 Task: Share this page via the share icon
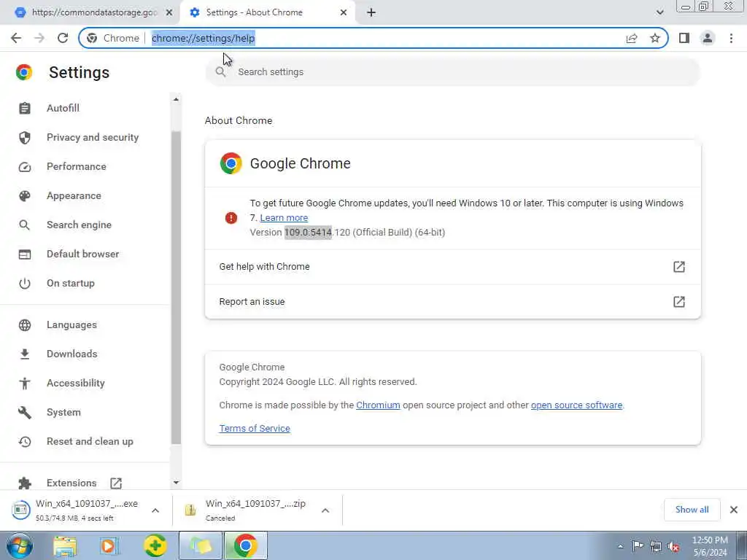[632, 38]
